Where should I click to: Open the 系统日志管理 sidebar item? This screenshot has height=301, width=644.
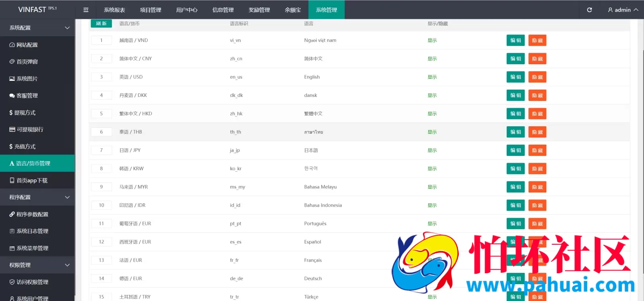(37, 231)
